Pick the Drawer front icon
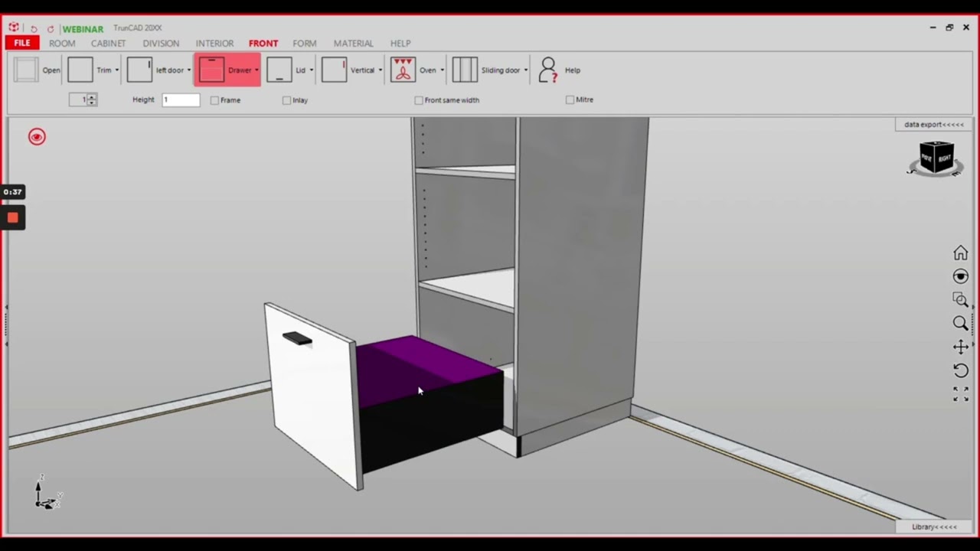This screenshot has height=551, width=980. 211,70
